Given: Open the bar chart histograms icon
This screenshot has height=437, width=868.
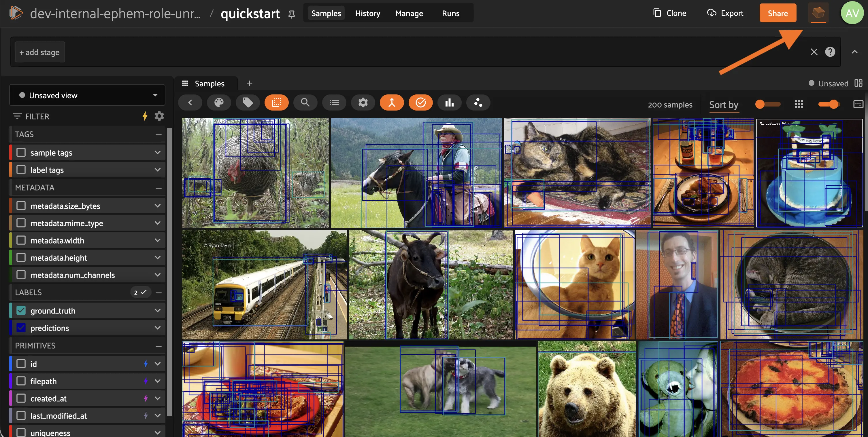Looking at the screenshot, I should [450, 102].
